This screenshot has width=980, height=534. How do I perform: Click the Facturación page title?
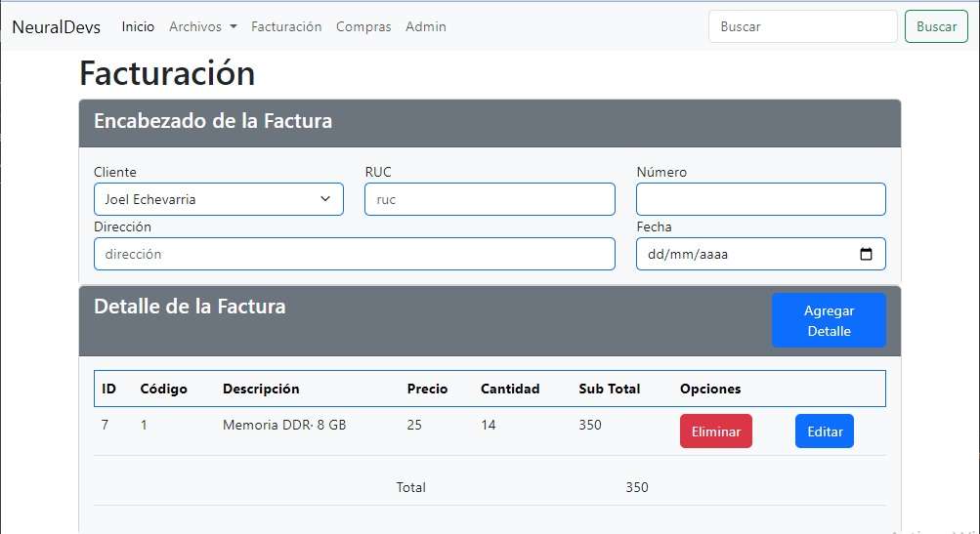tap(167, 73)
